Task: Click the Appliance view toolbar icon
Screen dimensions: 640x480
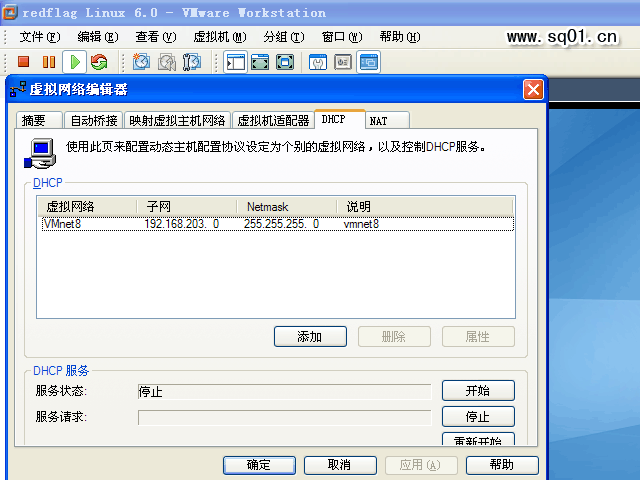Action: click(343, 62)
